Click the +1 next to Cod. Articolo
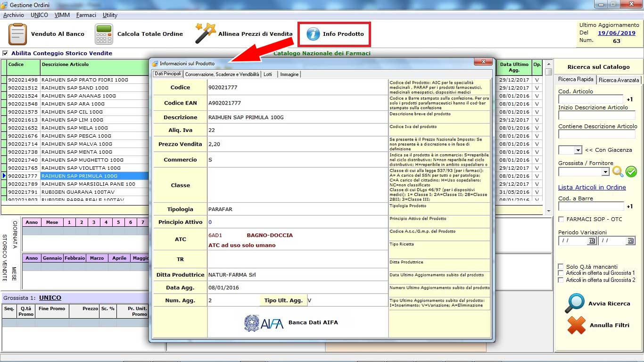644x362 pixels. [x=630, y=99]
